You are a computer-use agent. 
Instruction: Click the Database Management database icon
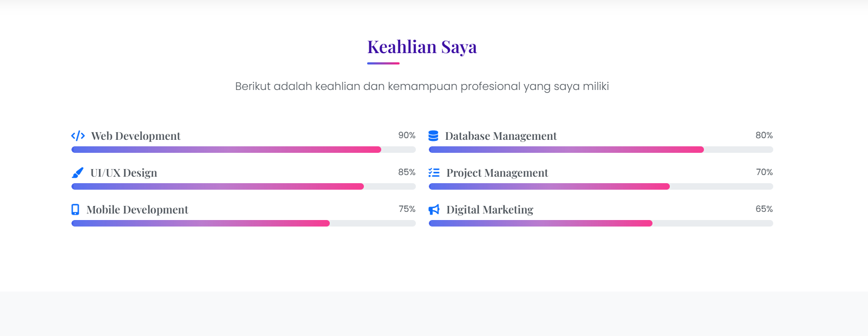[x=433, y=135]
